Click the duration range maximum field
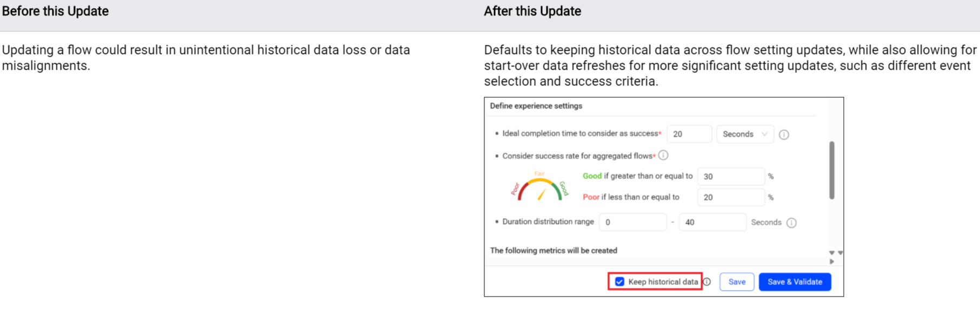The width and height of the screenshot is (980, 309). pyautogui.click(x=712, y=222)
